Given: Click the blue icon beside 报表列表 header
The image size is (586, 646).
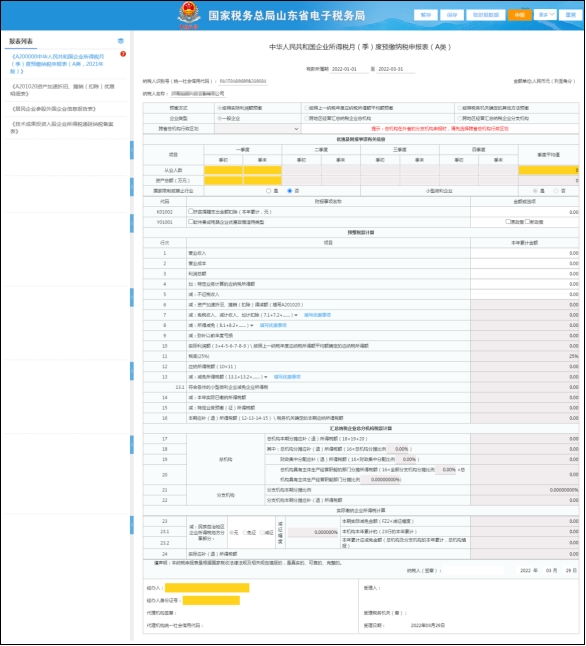Looking at the screenshot, I should click(x=121, y=41).
